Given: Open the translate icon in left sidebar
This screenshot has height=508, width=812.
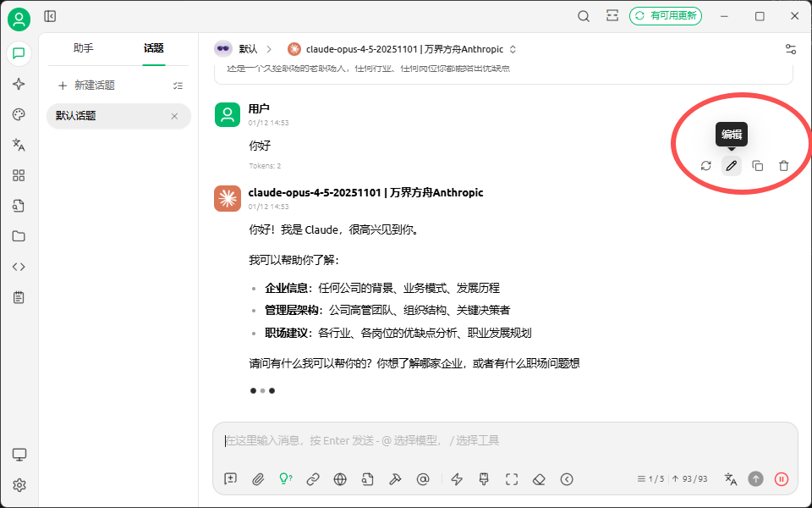Looking at the screenshot, I should coord(19,145).
